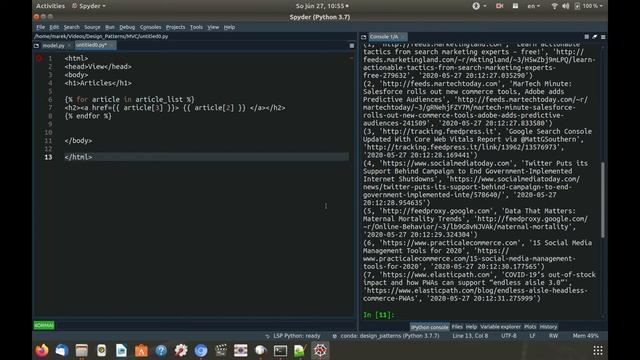Open the Tools menu
The image size is (640, 360).
point(196,27)
